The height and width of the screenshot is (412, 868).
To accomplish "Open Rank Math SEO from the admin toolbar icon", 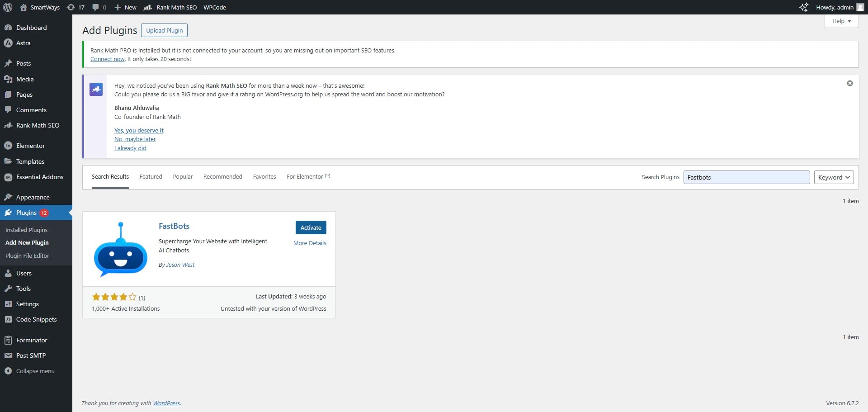I will 147,7.
